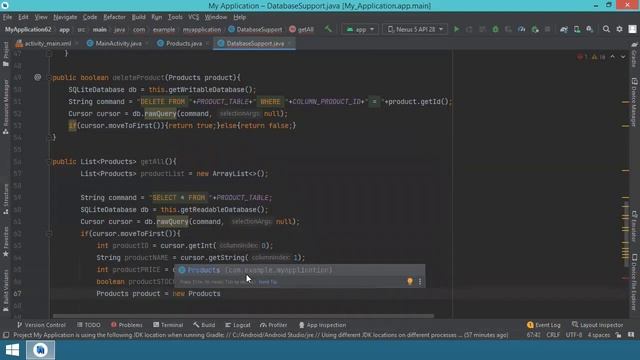
Task: Click the override gutter icon at deleteProduct
Action: point(38,77)
